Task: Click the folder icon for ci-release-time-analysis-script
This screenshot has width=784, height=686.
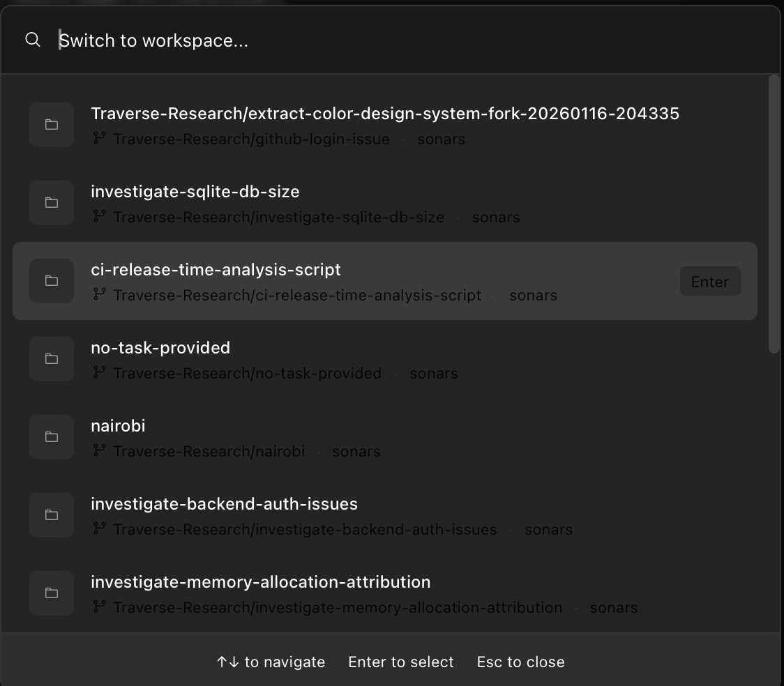Action: (51, 280)
